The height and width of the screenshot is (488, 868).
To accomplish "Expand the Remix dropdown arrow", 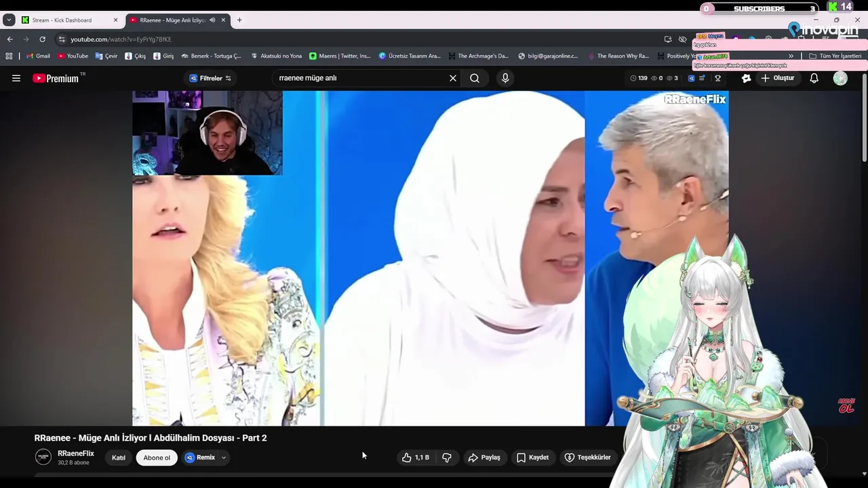I will point(224,457).
